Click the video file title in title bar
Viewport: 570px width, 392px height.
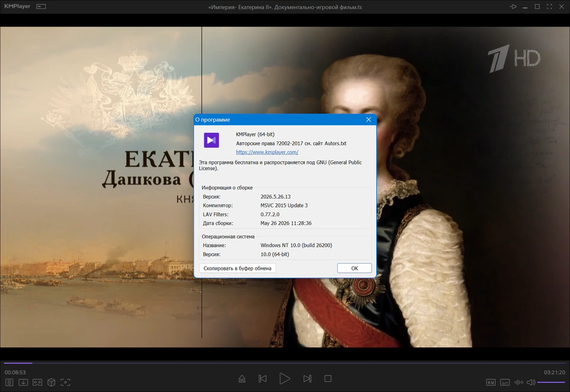coord(285,7)
